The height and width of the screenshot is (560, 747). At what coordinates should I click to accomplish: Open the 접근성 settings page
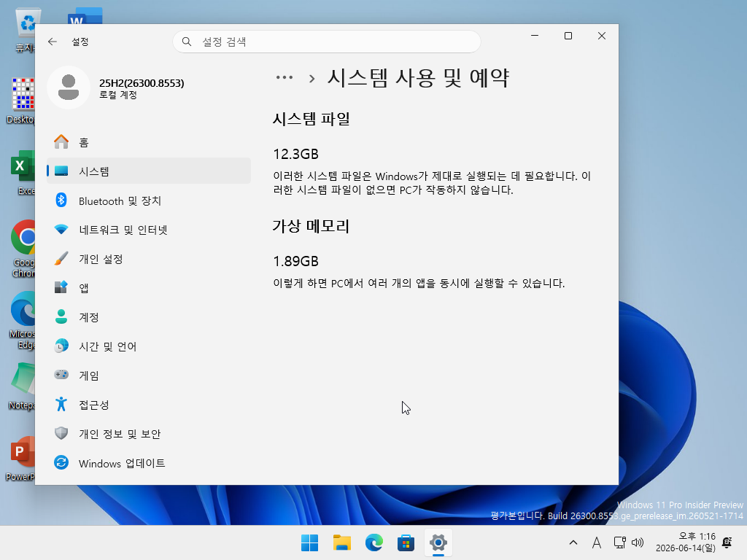pos(149,404)
